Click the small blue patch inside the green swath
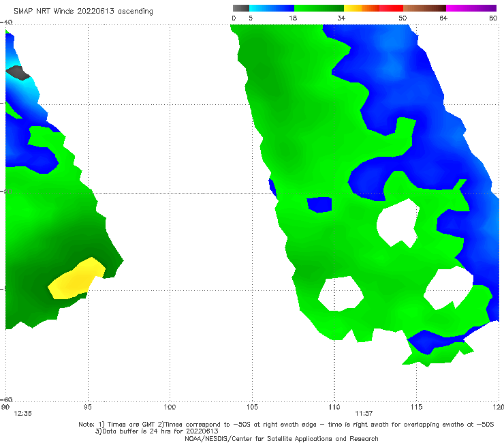The image size is (504, 443). [319, 205]
